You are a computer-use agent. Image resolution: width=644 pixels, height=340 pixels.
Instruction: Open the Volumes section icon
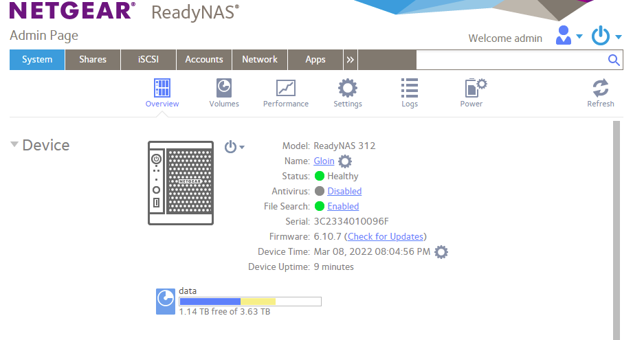point(224,88)
